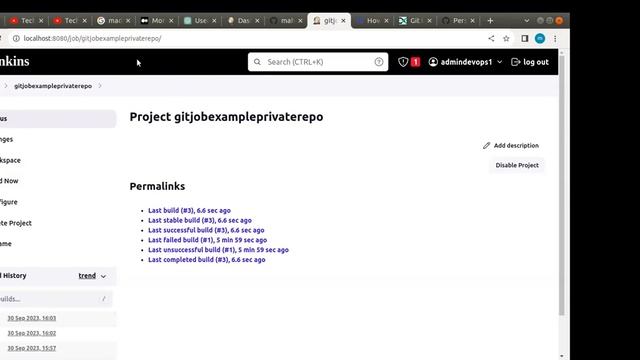Open the Chrome profile avatar icon
Screen dimensions: 640x360
(x=540, y=38)
